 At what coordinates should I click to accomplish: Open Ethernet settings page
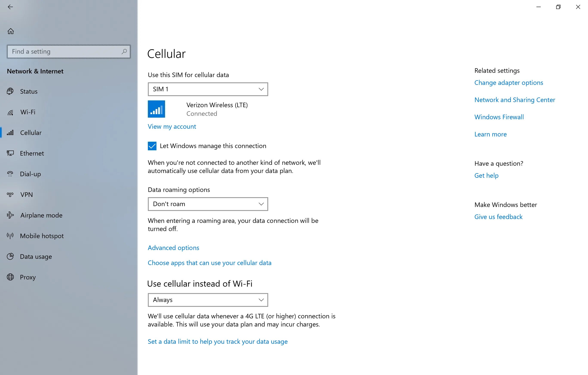[68, 153]
